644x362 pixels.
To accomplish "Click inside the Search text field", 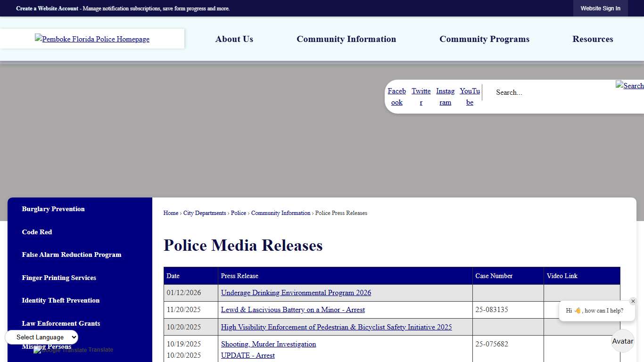I will click(542, 92).
